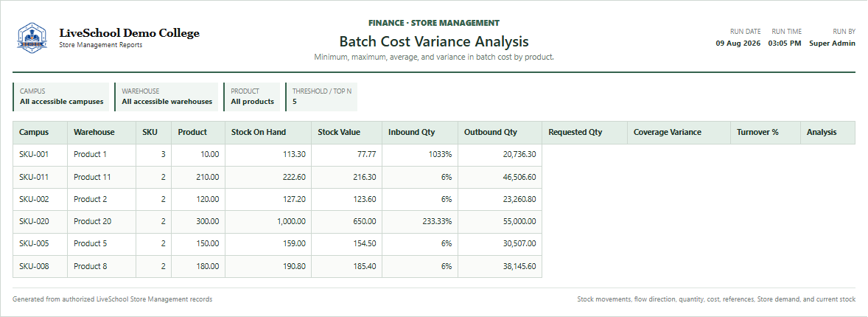Click the 23,260.80 value
Viewport: 868px width, 317px height.
coord(519,199)
